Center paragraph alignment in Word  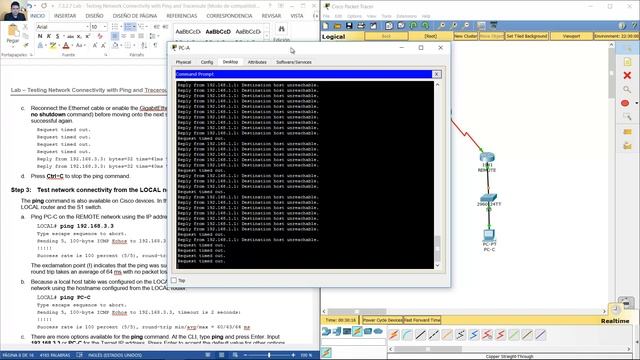tap(124, 36)
